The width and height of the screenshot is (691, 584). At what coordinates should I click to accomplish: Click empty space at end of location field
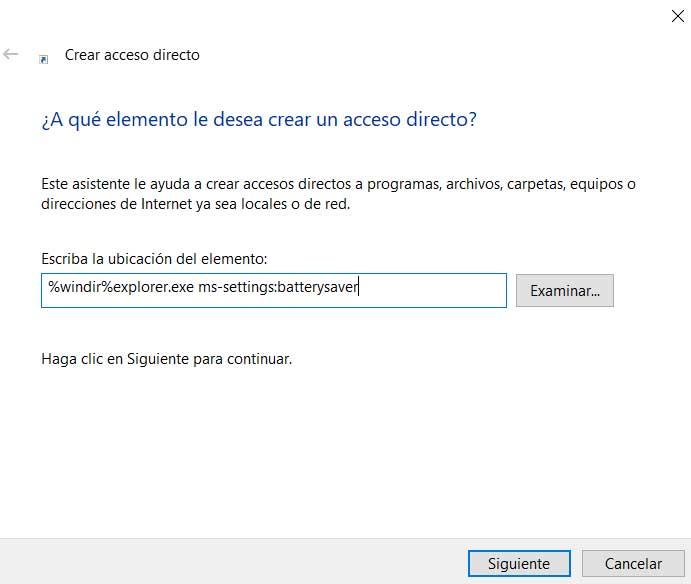pos(432,290)
